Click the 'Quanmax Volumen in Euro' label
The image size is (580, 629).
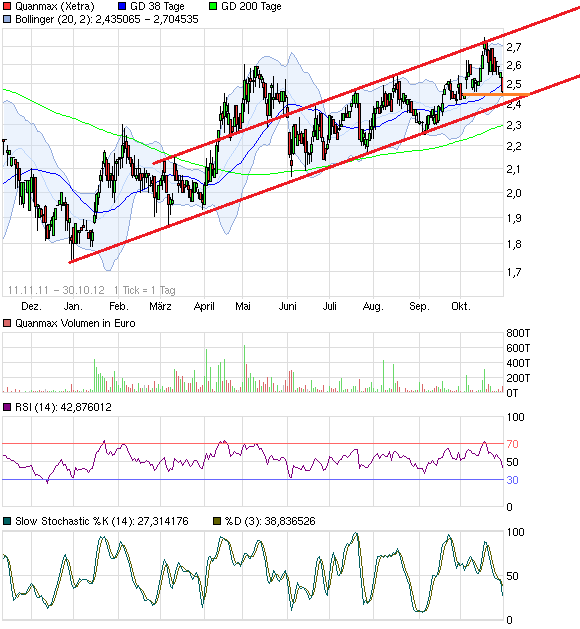click(x=75, y=323)
